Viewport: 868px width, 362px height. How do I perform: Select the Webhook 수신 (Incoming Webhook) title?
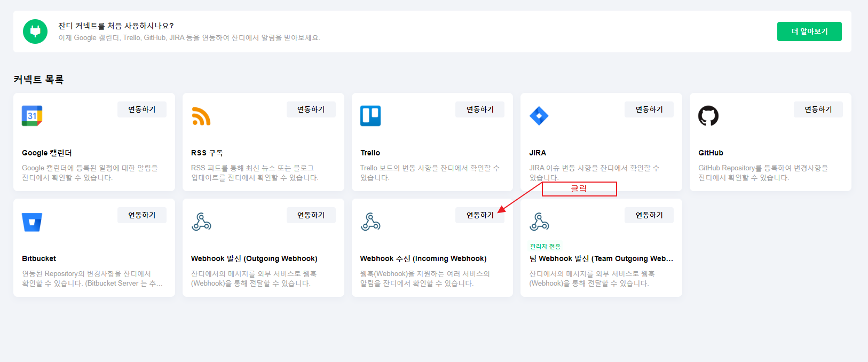pyautogui.click(x=423, y=258)
